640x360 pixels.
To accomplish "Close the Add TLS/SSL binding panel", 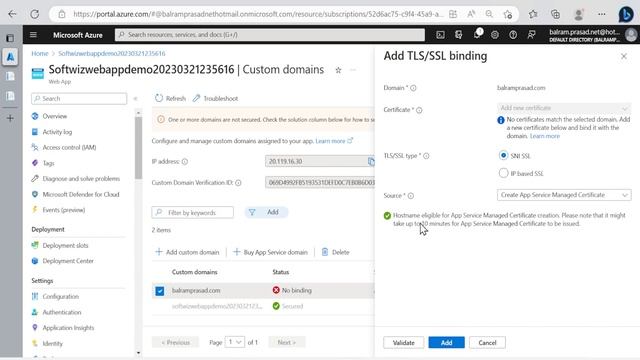I will click(x=624, y=56).
